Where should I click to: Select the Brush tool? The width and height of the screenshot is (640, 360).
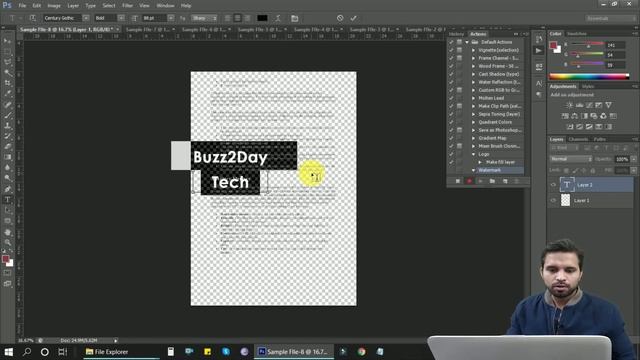[x=7, y=115]
